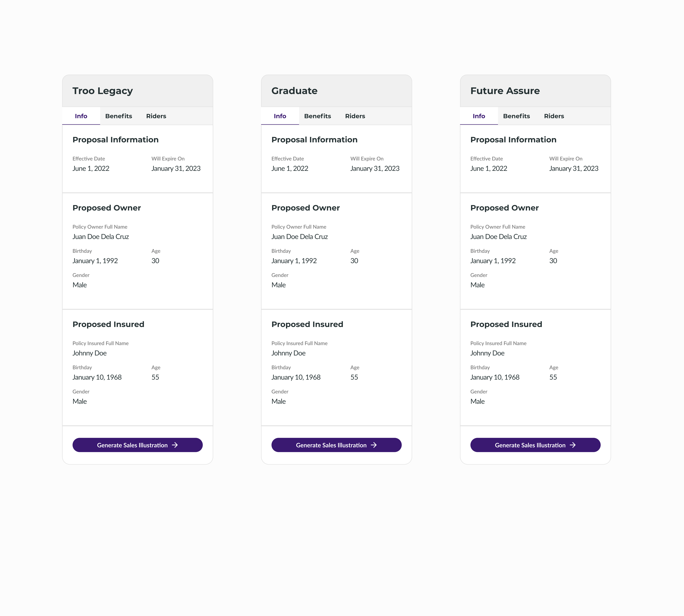Switch to Benefits tab in Graduate card
Image resolution: width=684 pixels, height=616 pixels.
click(x=318, y=116)
